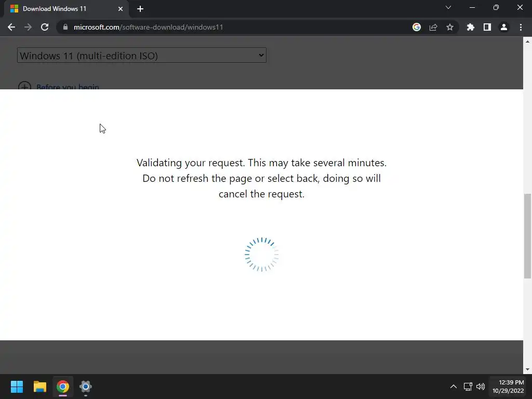Open the Windows 11 multi-edition ISO dropdown
532x399 pixels.
(142, 55)
